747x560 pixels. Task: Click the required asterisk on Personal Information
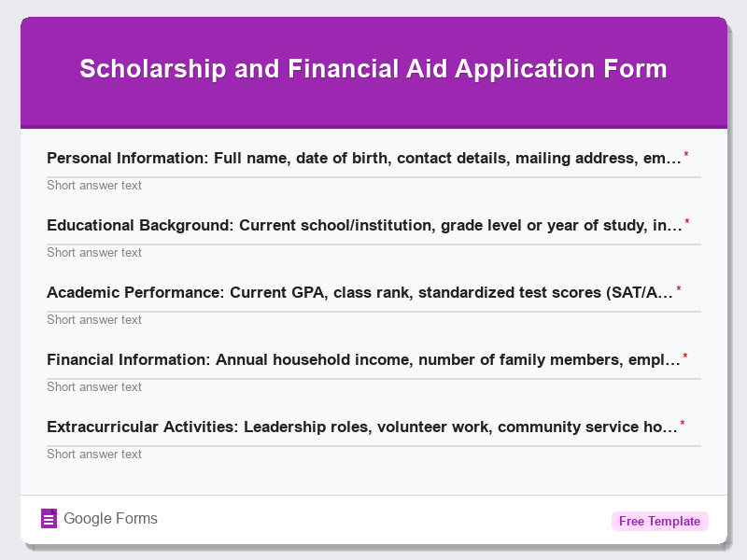click(x=687, y=154)
